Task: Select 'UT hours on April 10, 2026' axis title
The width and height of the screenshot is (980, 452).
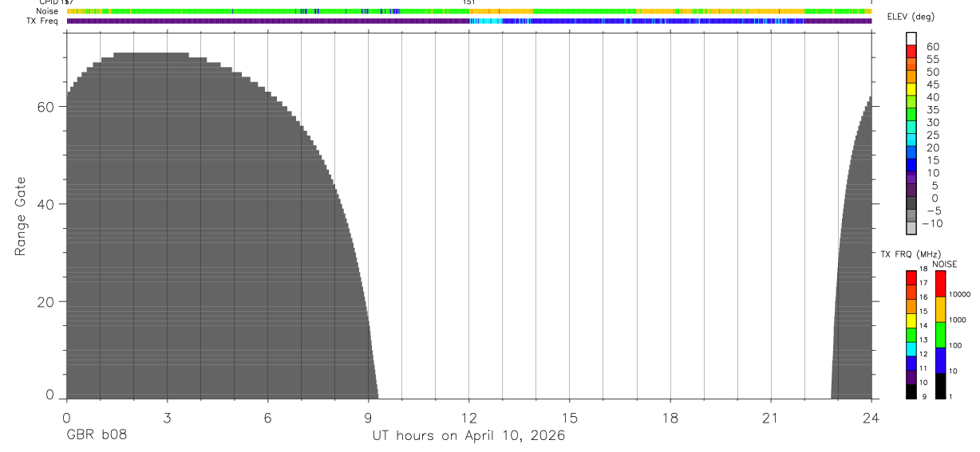Action: 468,436
